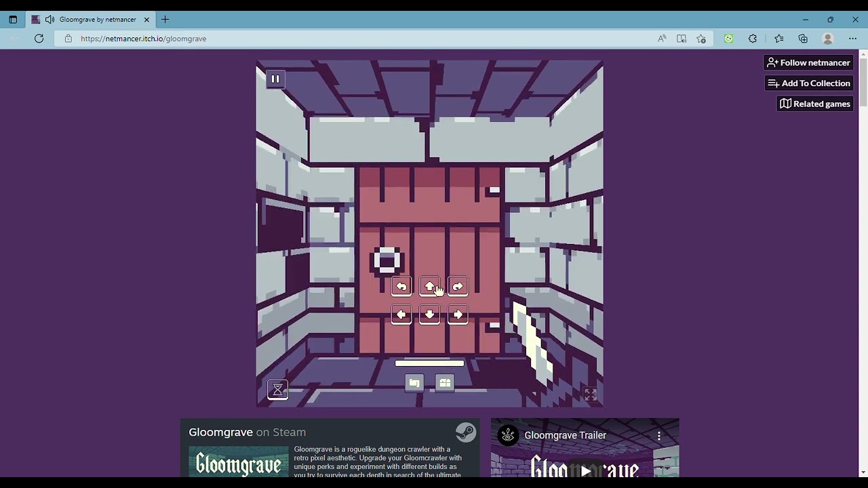Image resolution: width=868 pixels, height=488 pixels.
Task: Enter Immersive Reader view
Action: (682, 39)
